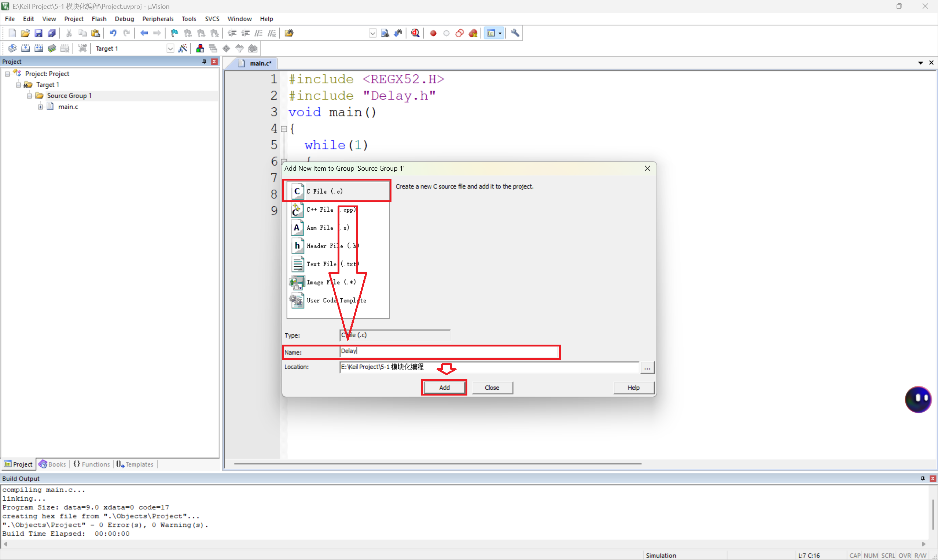Click the Name input field
The image size is (938, 560).
449,352
